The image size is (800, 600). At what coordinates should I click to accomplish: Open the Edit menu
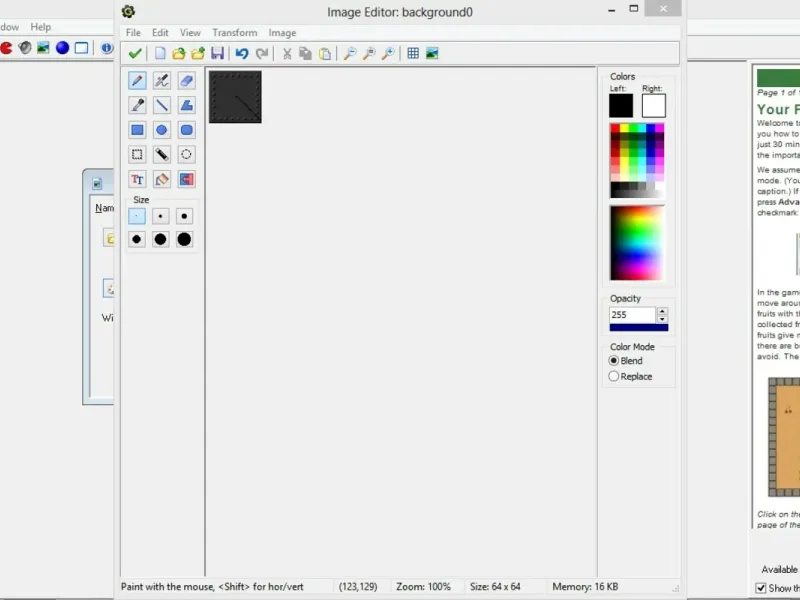coord(160,33)
